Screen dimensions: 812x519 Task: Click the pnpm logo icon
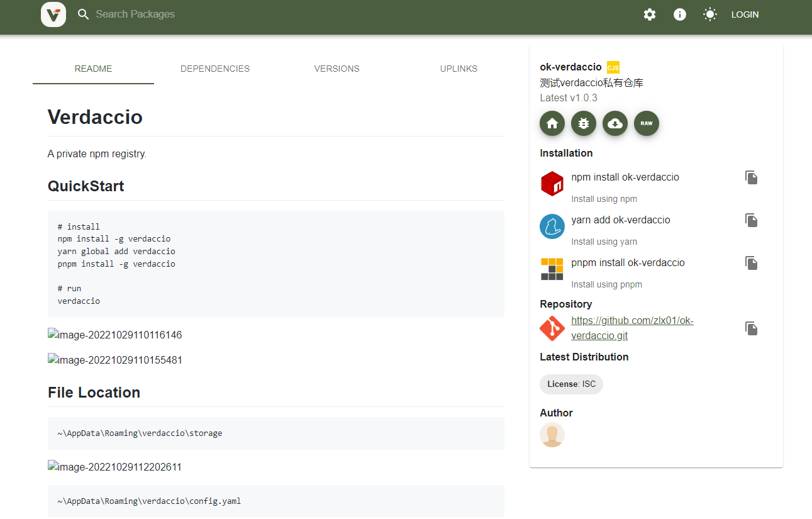(x=552, y=269)
